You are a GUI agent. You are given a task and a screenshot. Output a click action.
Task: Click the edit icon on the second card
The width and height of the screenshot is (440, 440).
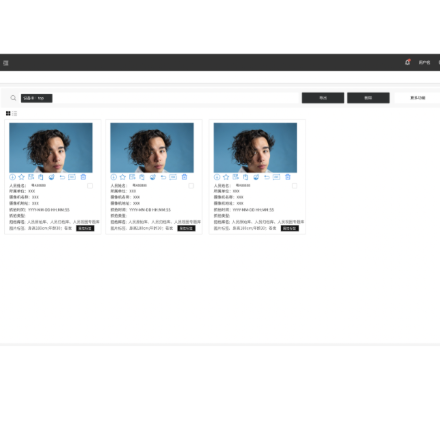[x=132, y=177]
